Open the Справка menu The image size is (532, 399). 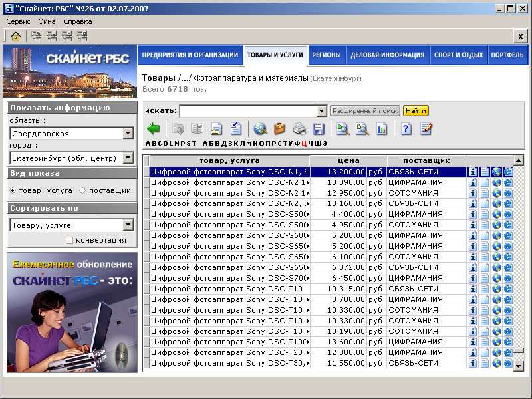click(78, 21)
